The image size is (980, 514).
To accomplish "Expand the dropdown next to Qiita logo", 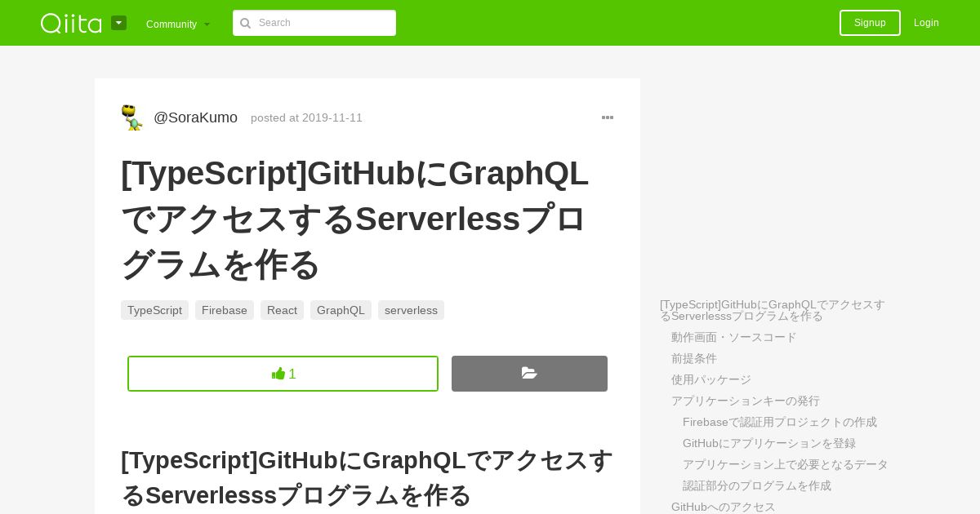I will pyautogui.click(x=119, y=23).
